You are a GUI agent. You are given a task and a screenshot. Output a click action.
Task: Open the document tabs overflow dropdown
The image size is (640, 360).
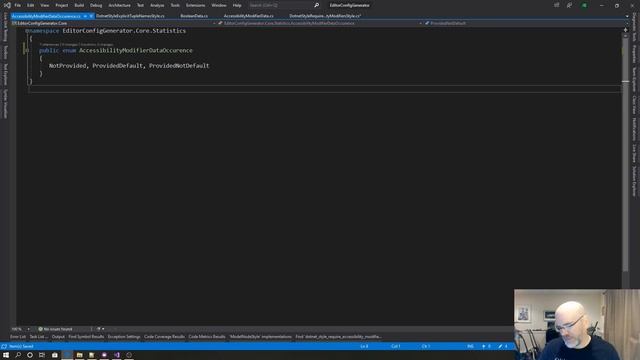627,16
